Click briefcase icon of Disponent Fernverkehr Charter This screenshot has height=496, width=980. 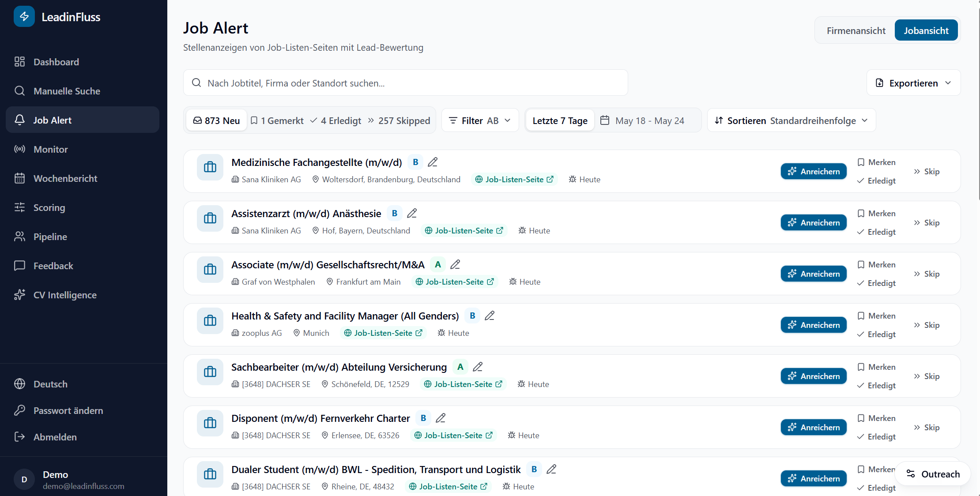tap(210, 423)
